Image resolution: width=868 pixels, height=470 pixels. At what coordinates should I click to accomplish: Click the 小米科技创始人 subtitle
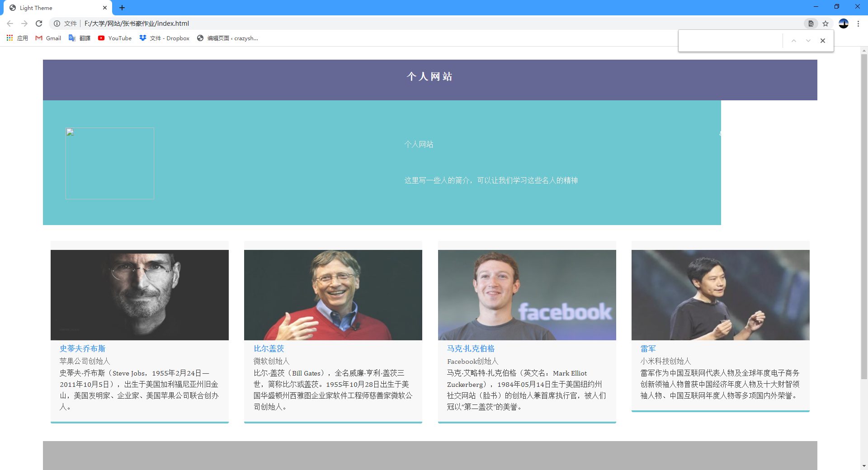coord(665,361)
